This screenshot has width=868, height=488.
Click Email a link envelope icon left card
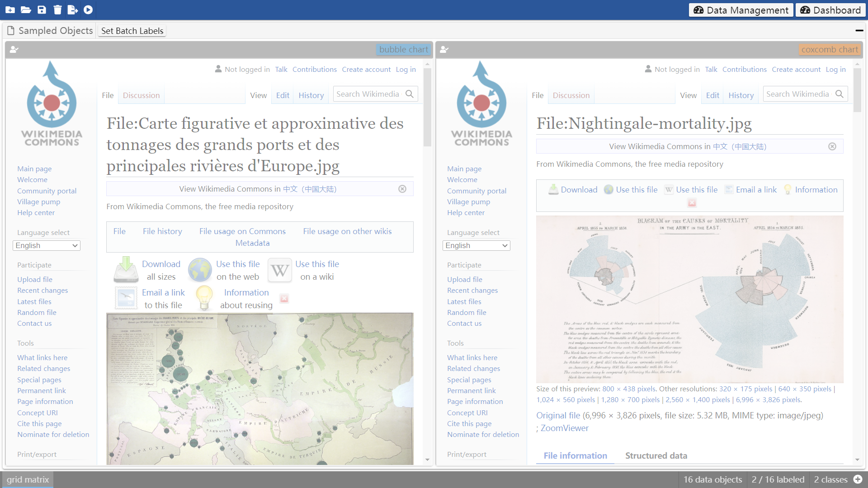point(126,298)
